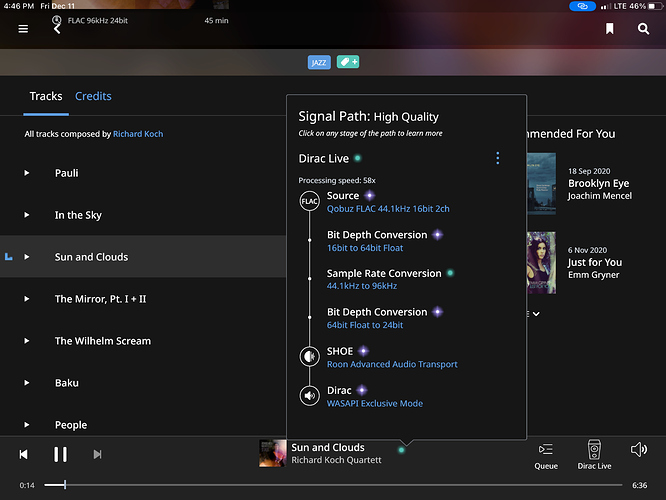This screenshot has width=666, height=500.
Task: Open Dirac Live zone selector
Action: (594, 455)
